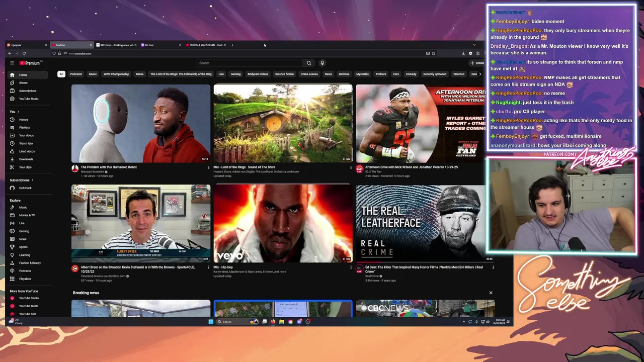Screen dimensions: 644x362
Task: Go to Shorts in the sidebar
Action: coord(23,83)
